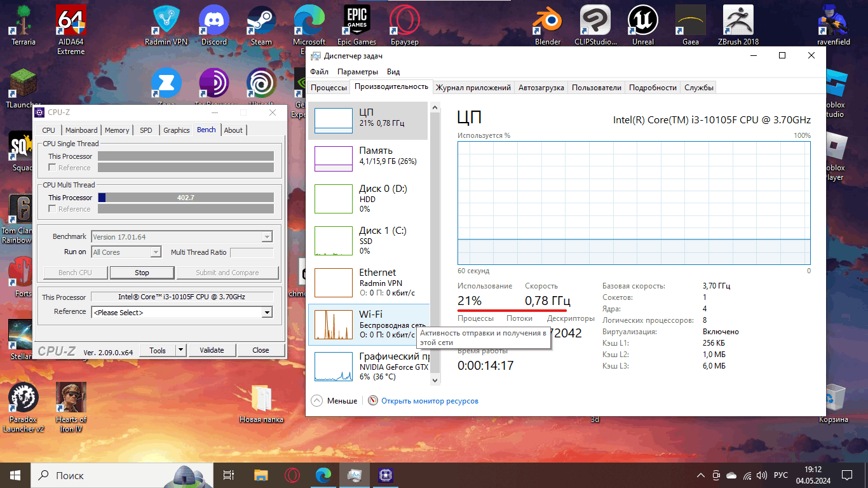
Task: Open SPD tab in CPU-Z
Action: [146, 130]
